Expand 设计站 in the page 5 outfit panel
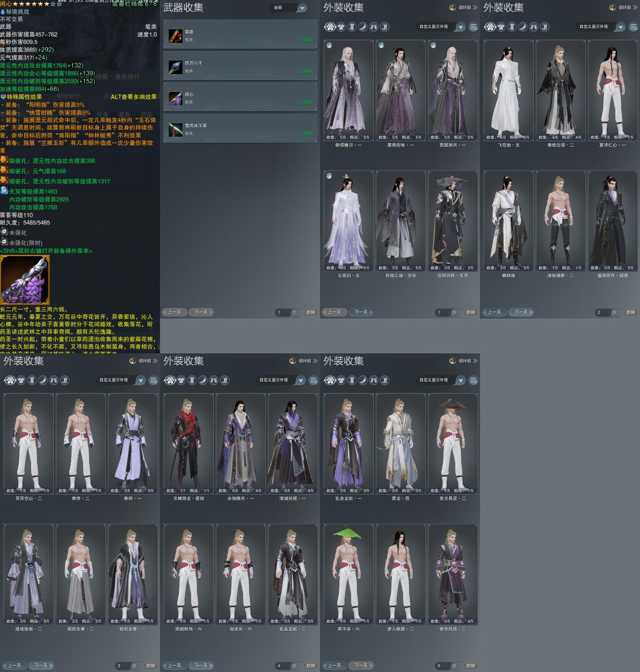The width and height of the screenshot is (640, 672). tap(463, 361)
